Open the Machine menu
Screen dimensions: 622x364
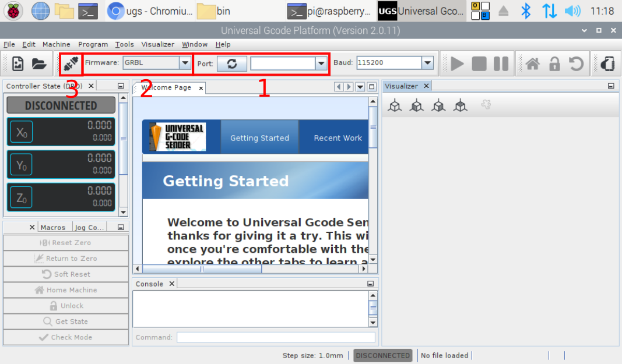point(57,44)
